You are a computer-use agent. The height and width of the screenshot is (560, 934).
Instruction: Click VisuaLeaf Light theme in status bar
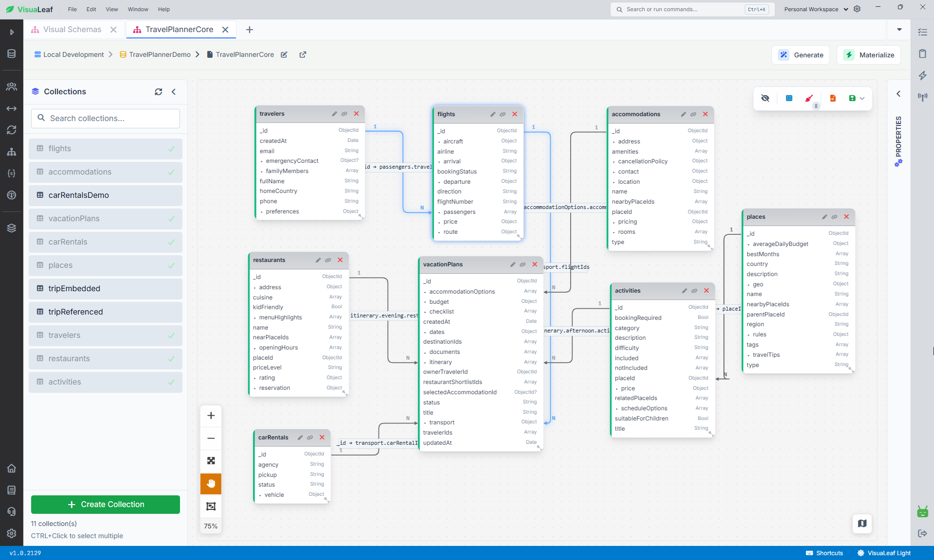point(884,553)
